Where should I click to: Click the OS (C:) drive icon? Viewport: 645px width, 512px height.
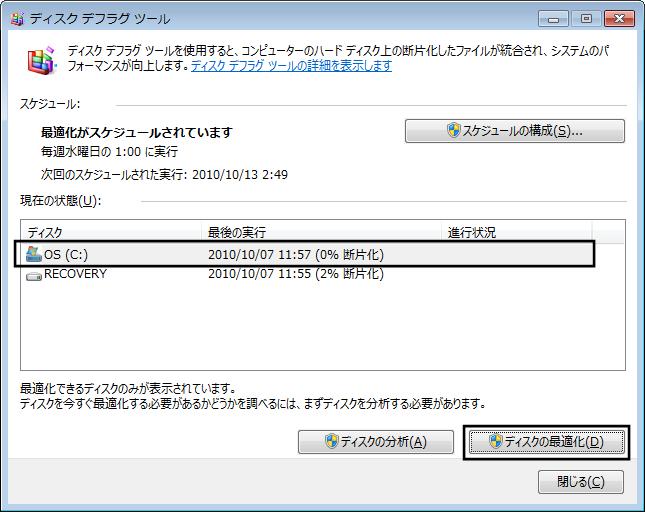[x=34, y=255]
